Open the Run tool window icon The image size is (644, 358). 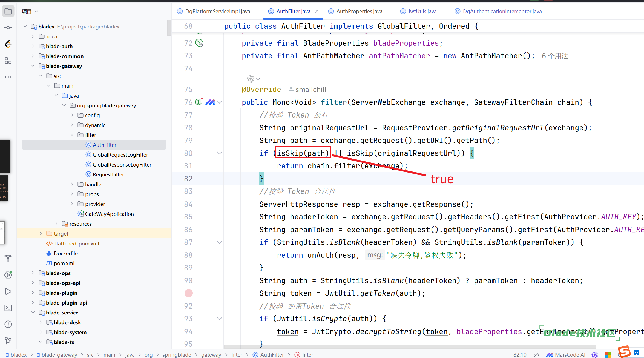(8, 291)
